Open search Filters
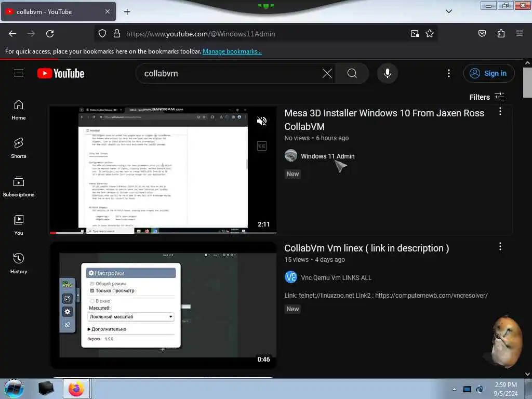Image resolution: width=532 pixels, height=399 pixels. pyautogui.click(x=486, y=97)
